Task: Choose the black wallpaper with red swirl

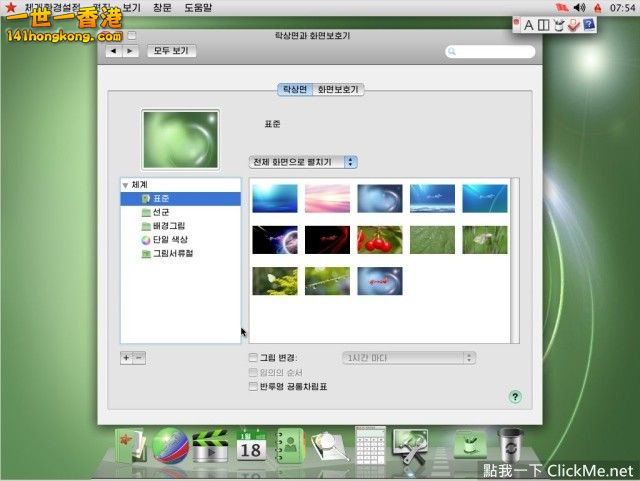Action: click(327, 240)
